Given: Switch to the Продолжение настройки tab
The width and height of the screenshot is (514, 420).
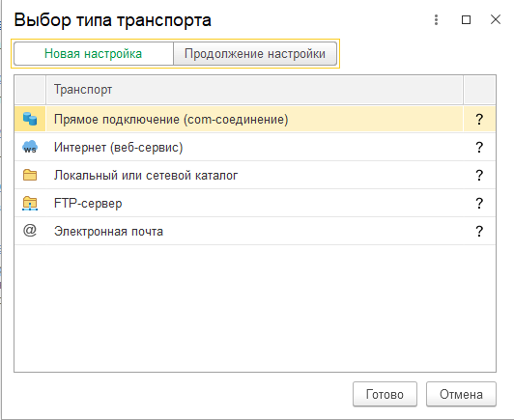Looking at the screenshot, I should (255, 54).
